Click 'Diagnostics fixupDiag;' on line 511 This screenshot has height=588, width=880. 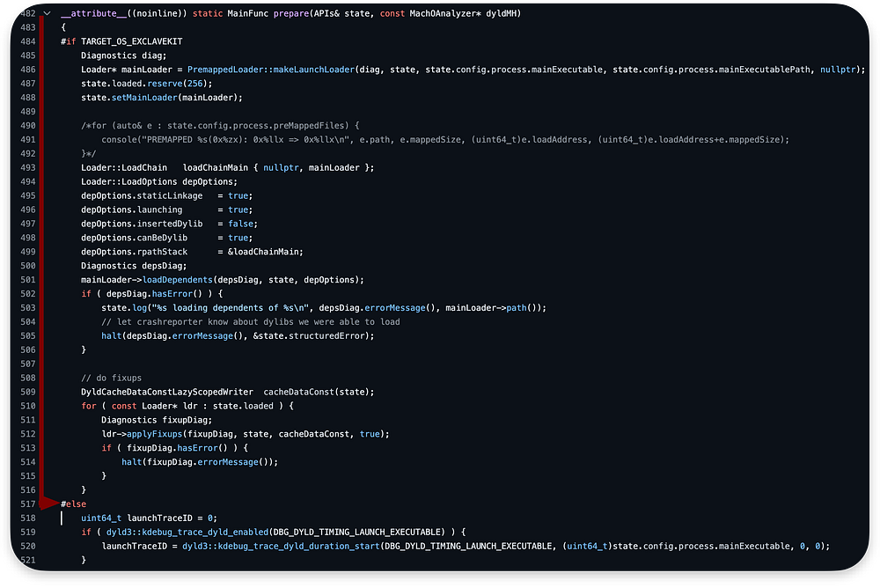(157, 420)
